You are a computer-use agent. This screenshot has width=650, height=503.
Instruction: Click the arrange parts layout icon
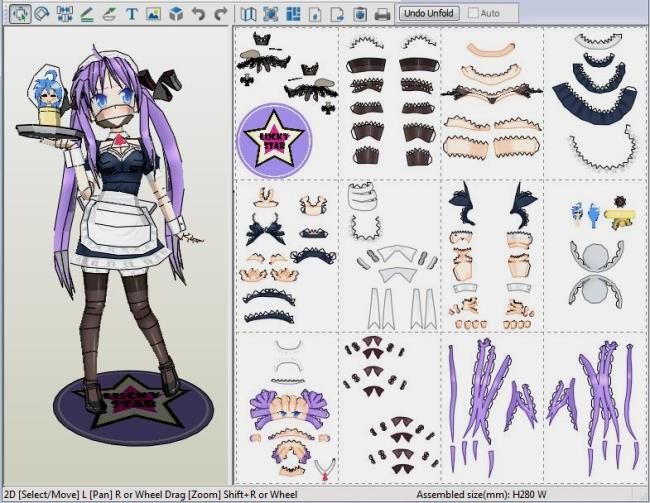click(293, 14)
